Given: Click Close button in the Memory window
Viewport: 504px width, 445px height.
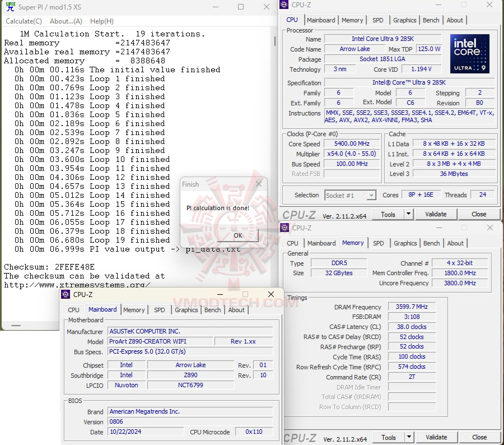Looking at the screenshot, I should click(x=479, y=437).
